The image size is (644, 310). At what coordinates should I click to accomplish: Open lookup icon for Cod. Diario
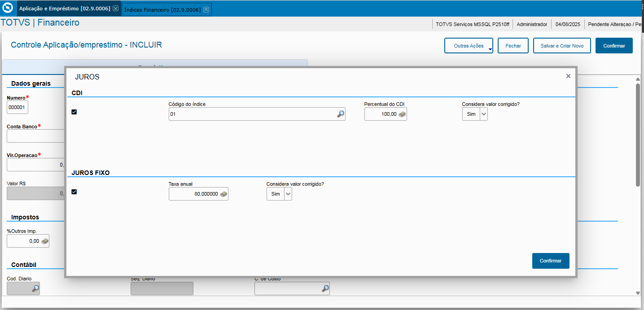point(35,289)
